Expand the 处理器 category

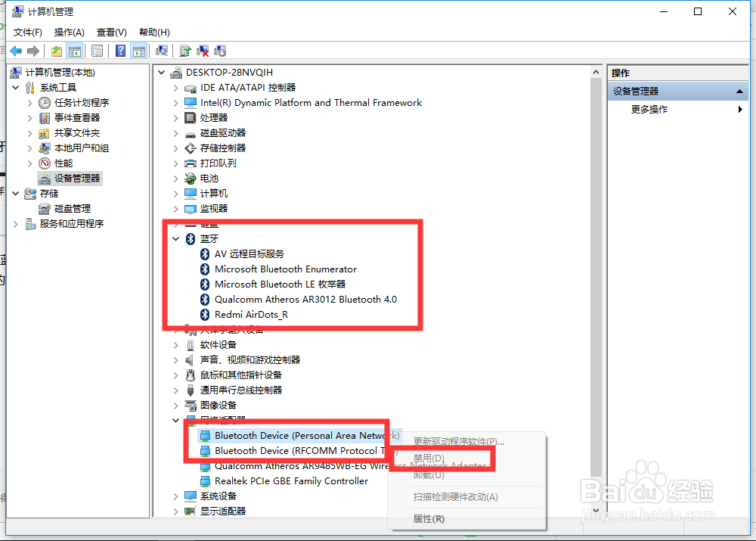[176, 118]
